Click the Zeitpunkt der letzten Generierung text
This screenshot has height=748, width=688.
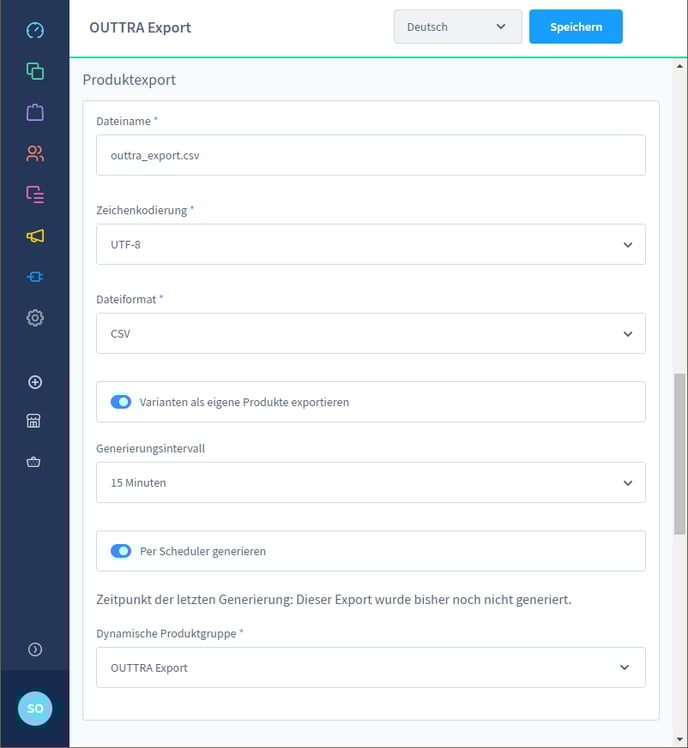point(334,600)
